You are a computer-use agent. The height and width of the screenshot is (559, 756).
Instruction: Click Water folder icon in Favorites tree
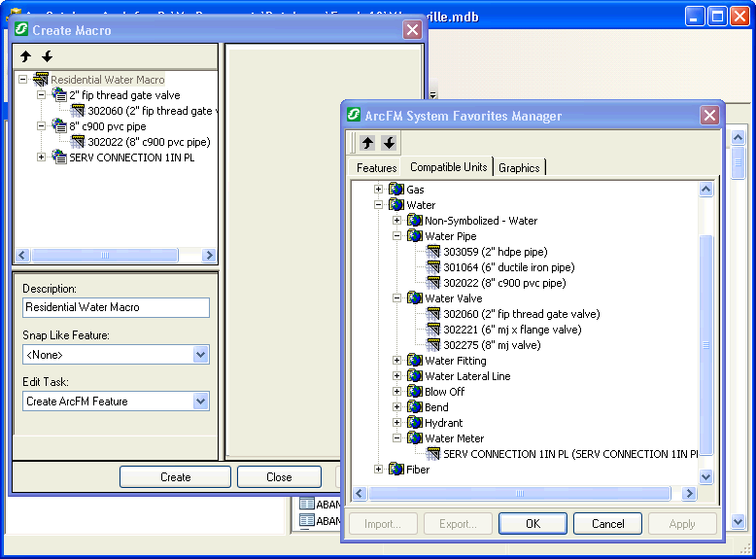[x=396, y=204]
